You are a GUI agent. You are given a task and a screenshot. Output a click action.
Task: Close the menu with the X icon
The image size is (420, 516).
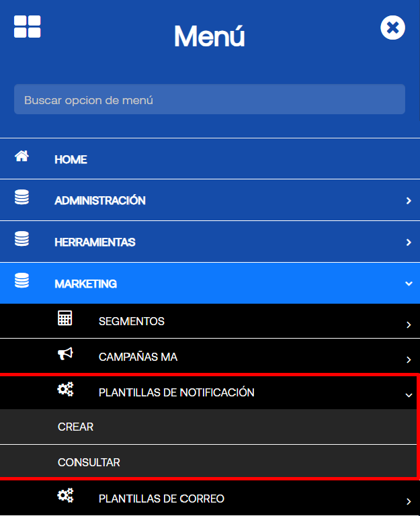392,28
